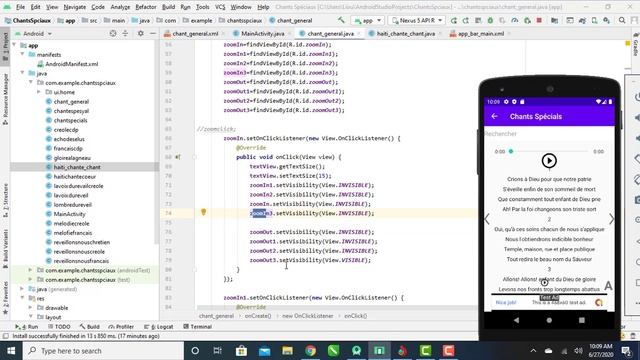Open the Windows notification center icon
Image resolution: width=640 pixels, height=360 pixels.
626,351
